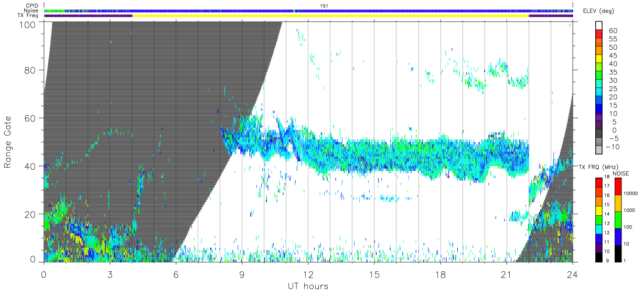Click the "45" label on ELEV colorbar
644x297 pixels.
pos(613,56)
